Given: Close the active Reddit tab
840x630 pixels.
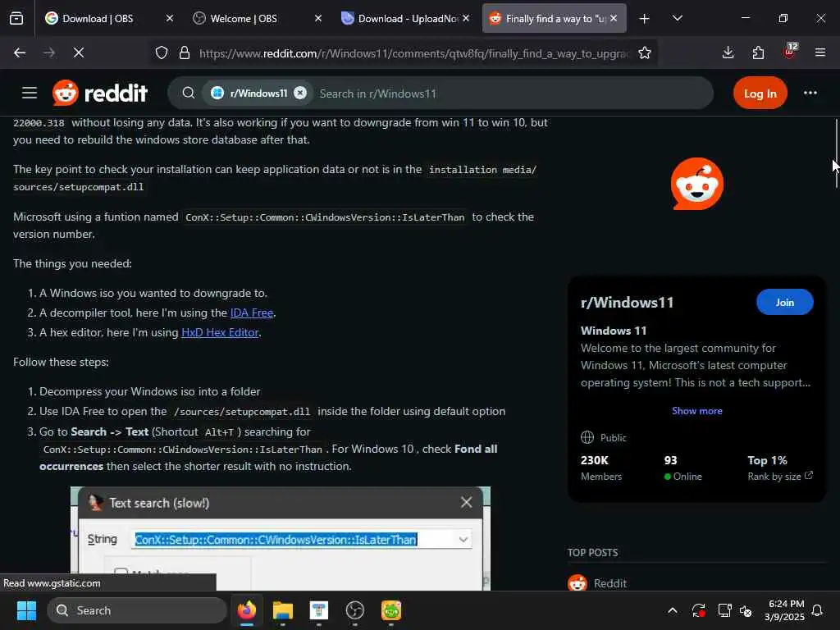Looking at the screenshot, I should click(614, 18).
